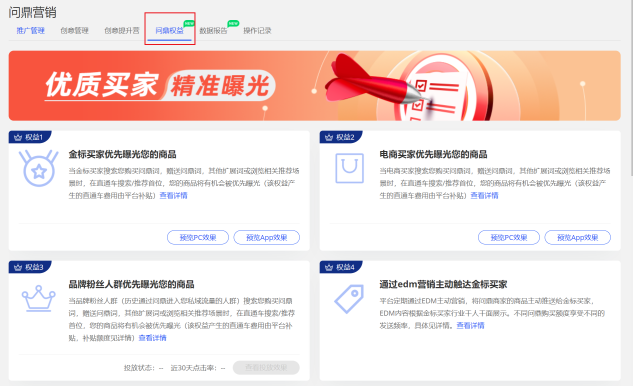Open 查看详情 link in 电商买家 card
Screen dimensions: 633x386
(484, 195)
